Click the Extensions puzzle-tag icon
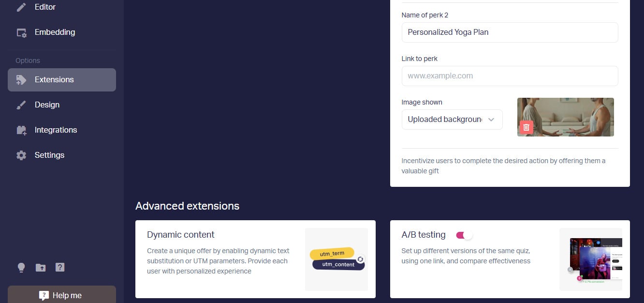The height and width of the screenshot is (303, 644). (21, 80)
